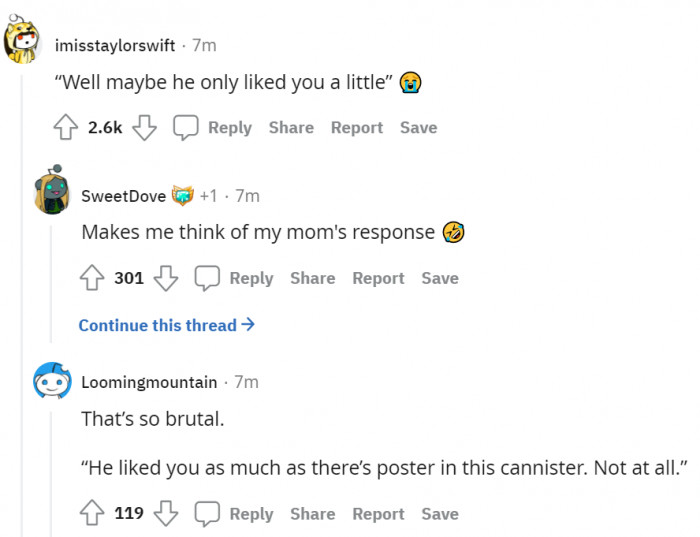Save Loomingmountain's comment
The image size is (700, 537).
(440, 514)
